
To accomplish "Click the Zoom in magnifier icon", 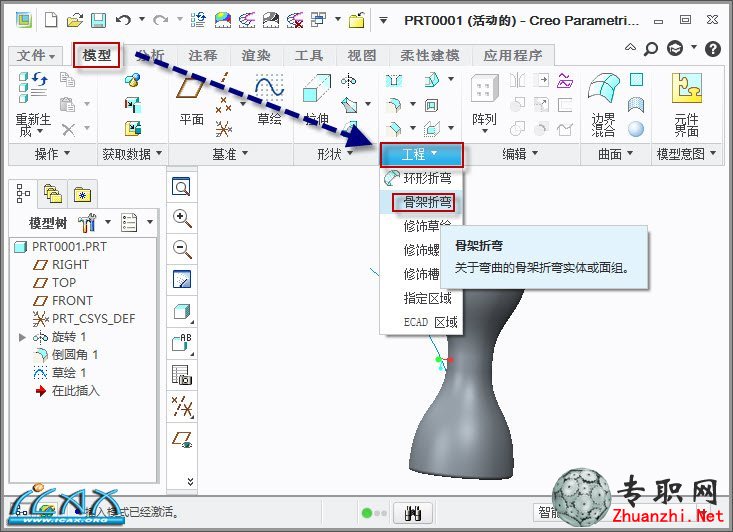I will click(182, 218).
